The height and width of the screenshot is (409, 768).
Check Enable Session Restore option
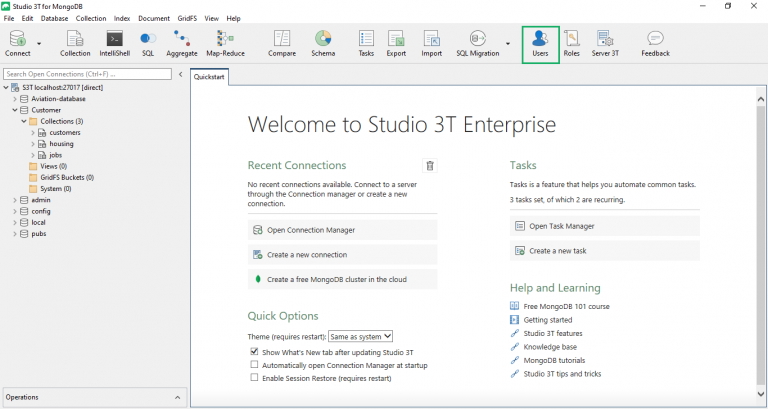click(x=254, y=378)
